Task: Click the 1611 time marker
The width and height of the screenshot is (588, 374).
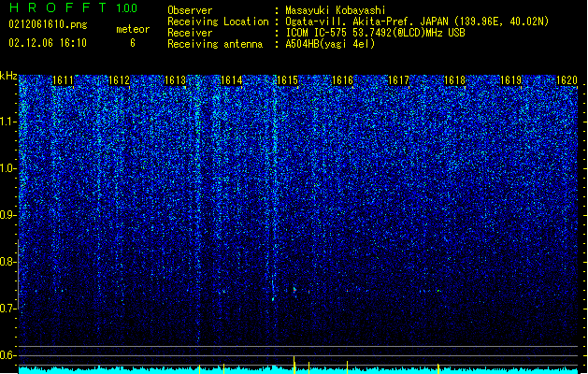Action: click(63, 80)
